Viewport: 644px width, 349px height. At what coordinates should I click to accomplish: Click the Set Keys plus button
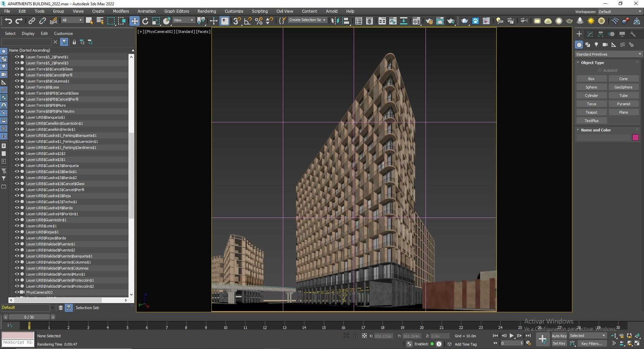coord(542,339)
